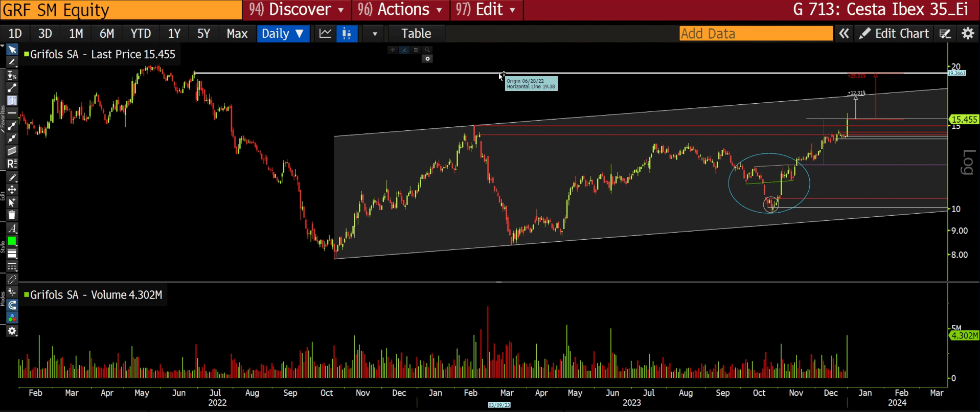Select the 1D time range
The width and height of the screenshot is (980, 412).
pos(15,34)
